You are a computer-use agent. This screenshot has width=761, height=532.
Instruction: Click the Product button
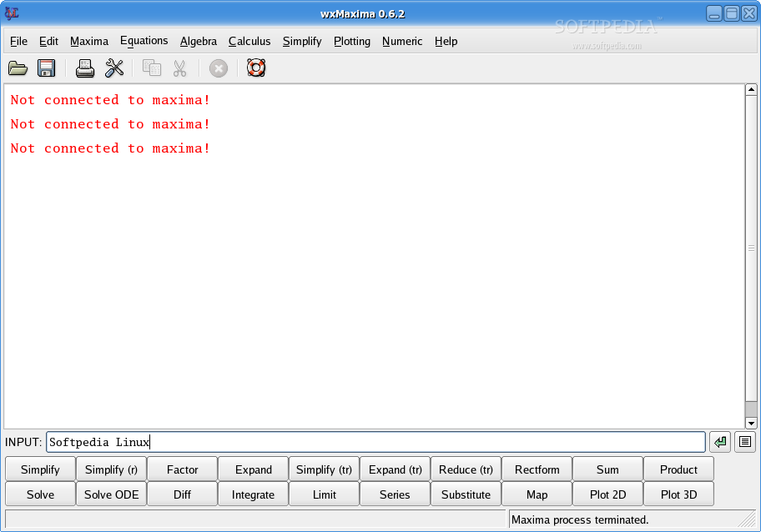click(678, 469)
